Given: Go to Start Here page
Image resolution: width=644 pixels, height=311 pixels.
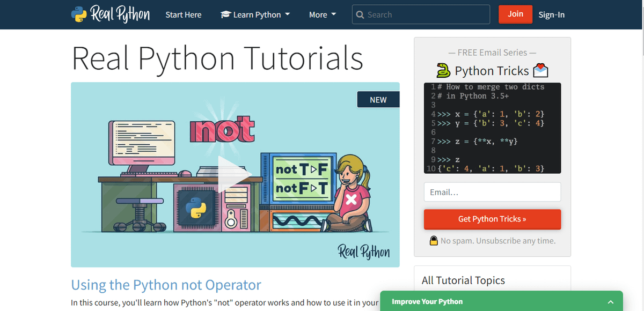Looking at the screenshot, I should pyautogui.click(x=184, y=14).
